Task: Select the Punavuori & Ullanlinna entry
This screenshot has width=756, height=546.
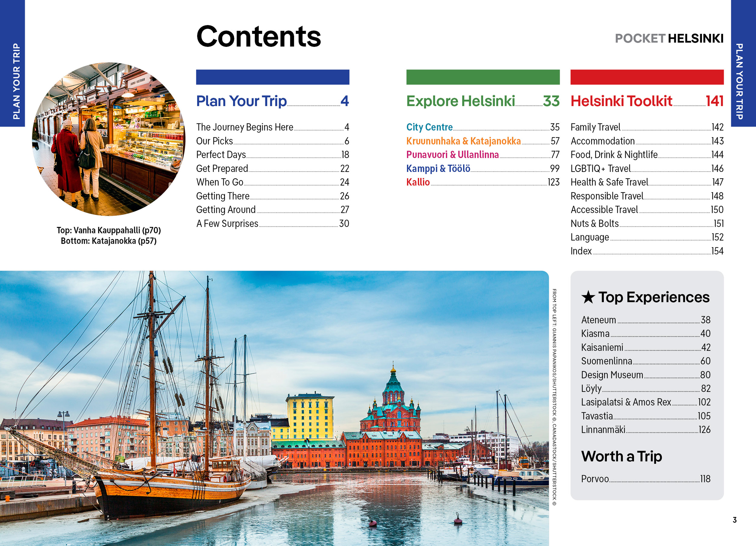Action: [452, 155]
